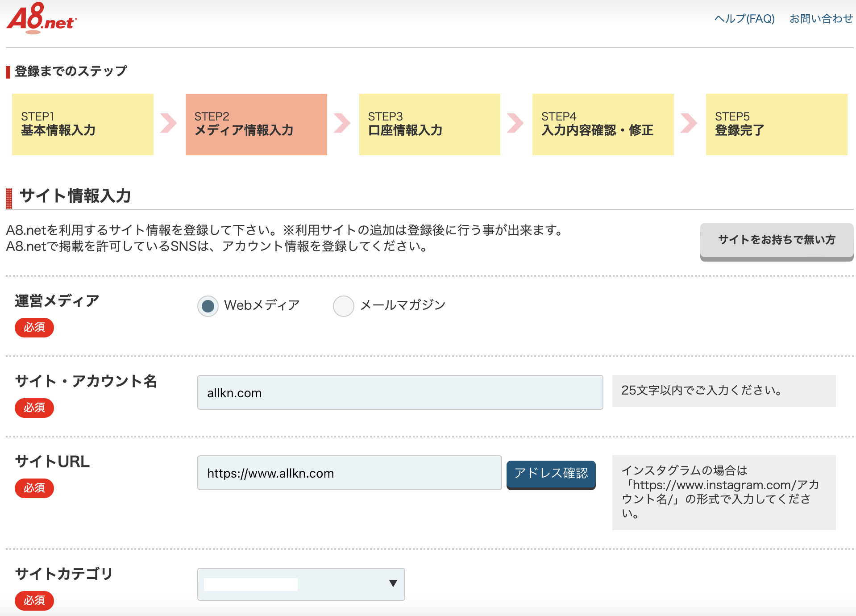Click the サイト情報入力 heading
This screenshot has height=616, width=856.
(75, 196)
